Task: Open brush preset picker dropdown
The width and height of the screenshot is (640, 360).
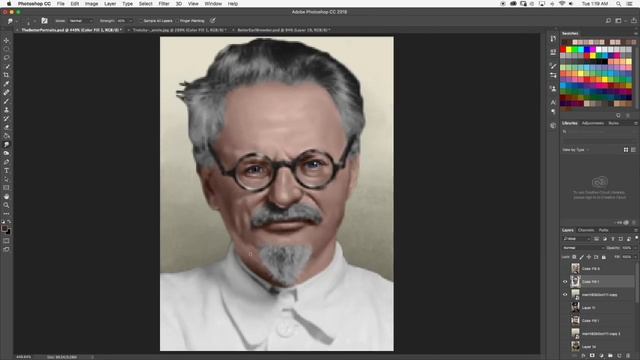Action: click(x=35, y=21)
